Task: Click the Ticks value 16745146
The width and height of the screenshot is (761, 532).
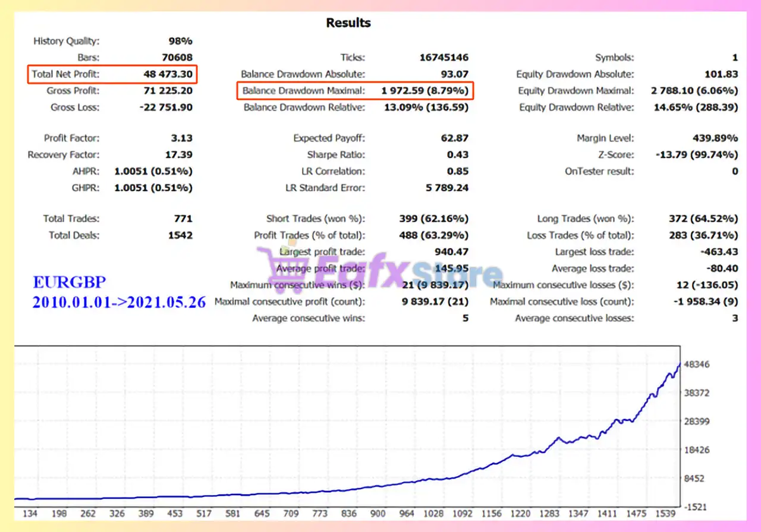Action: click(x=443, y=58)
